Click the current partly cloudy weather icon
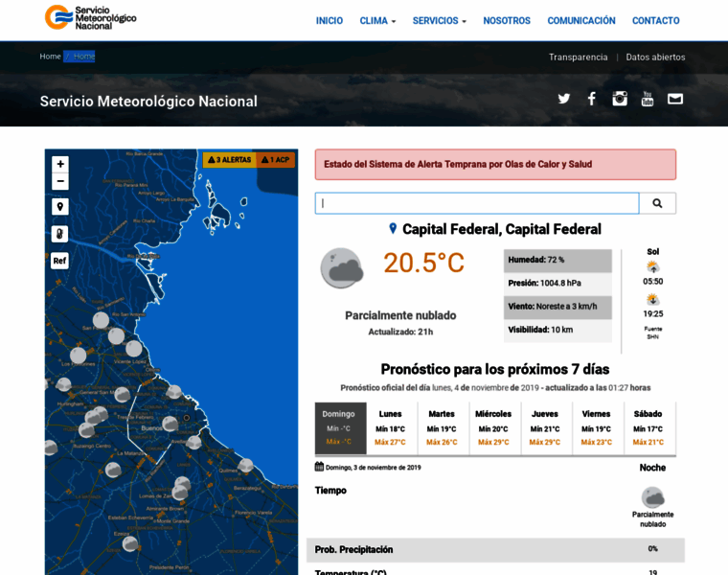Image resolution: width=728 pixels, height=575 pixels. 342,268
